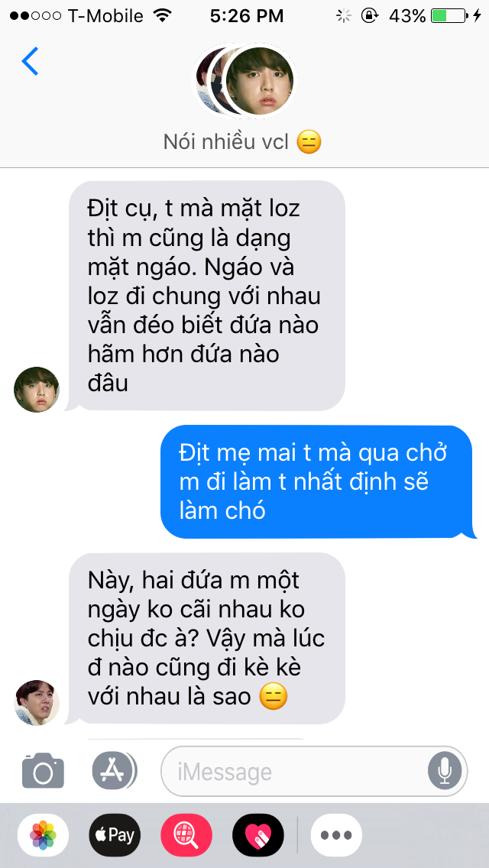
Task: Open the App Store apps icon
Action: (x=114, y=770)
